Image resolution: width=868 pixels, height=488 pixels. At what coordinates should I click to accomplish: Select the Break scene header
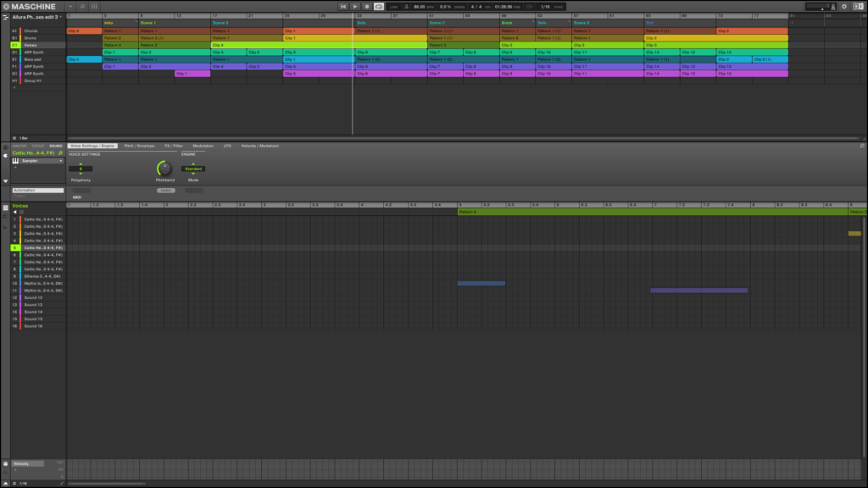point(517,23)
